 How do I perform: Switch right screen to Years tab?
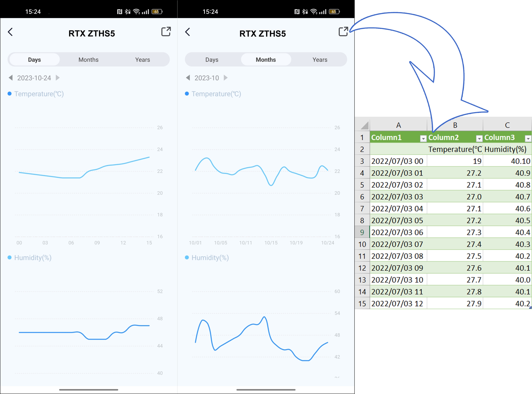click(x=320, y=60)
